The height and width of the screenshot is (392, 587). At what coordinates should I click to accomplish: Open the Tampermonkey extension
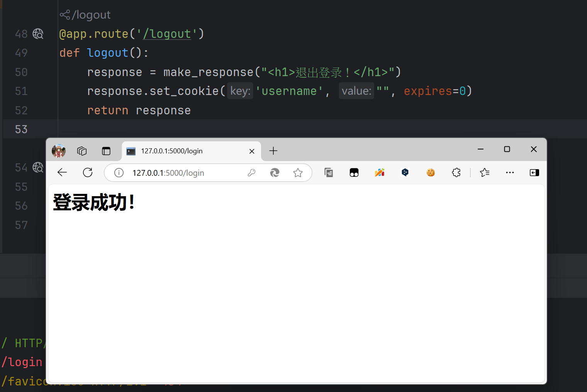click(x=354, y=173)
